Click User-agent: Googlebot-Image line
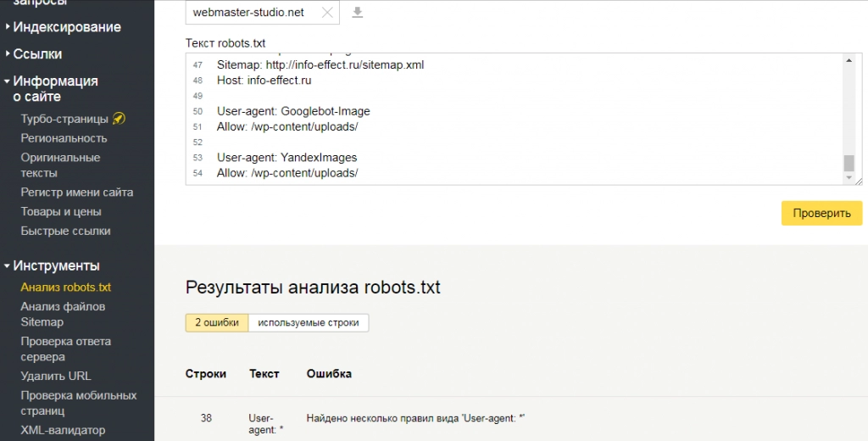Image resolution: width=868 pixels, height=441 pixels. (x=293, y=111)
